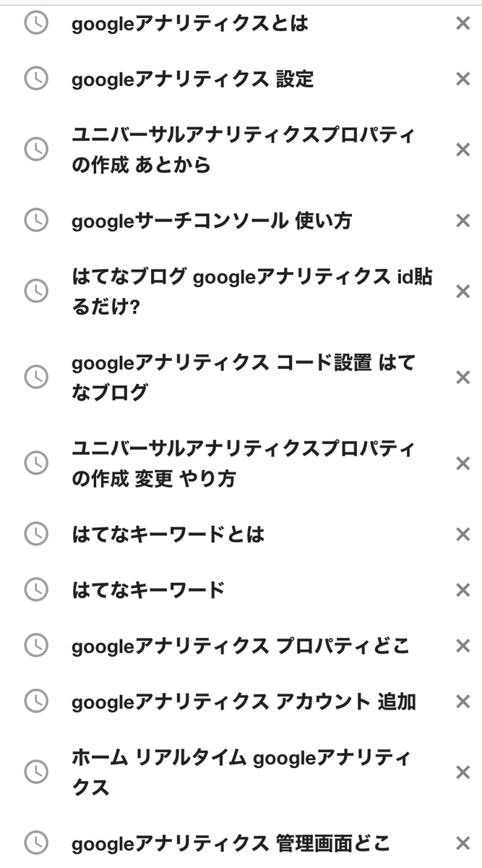Select the clock icon next to googleアナリティクス 設定
The width and height of the screenshot is (482, 868).
pyautogui.click(x=35, y=80)
